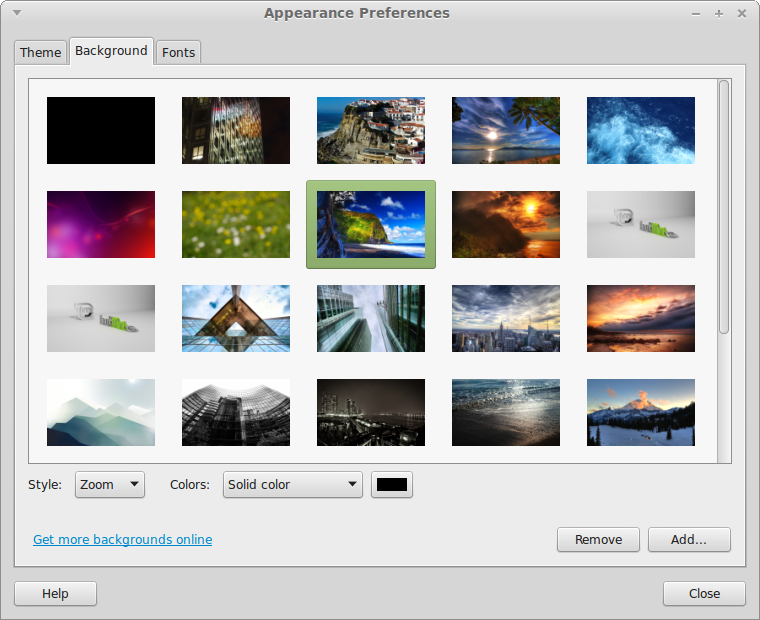Viewport: 760px width, 620px height.
Task: Switch to the Fonts tab
Action: point(179,52)
